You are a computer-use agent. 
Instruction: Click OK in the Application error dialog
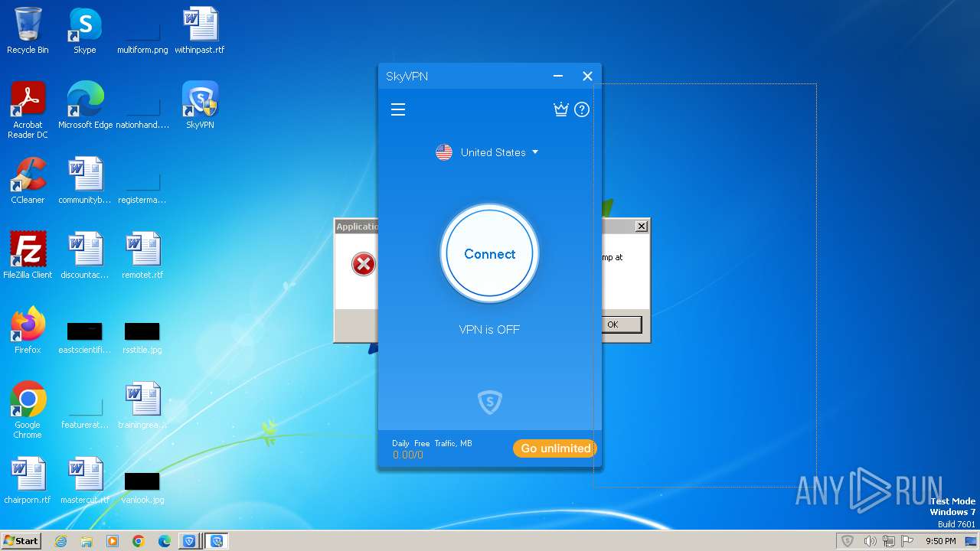point(619,324)
